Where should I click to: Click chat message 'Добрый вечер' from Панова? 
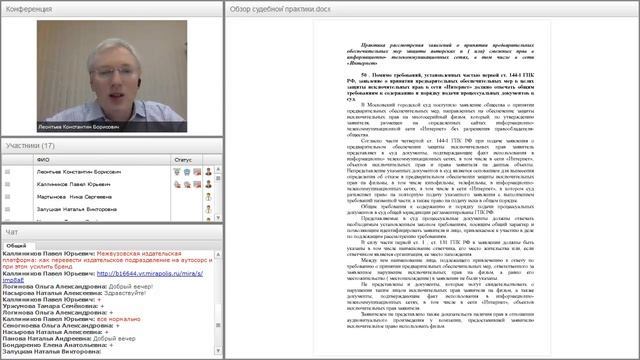pyautogui.click(x=114, y=339)
